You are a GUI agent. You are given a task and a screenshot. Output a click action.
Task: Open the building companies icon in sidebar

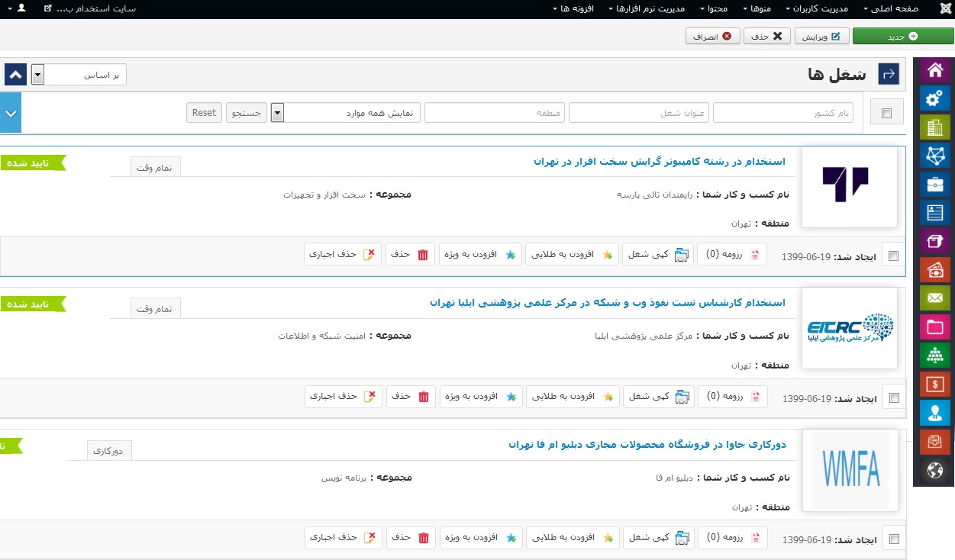point(934,127)
